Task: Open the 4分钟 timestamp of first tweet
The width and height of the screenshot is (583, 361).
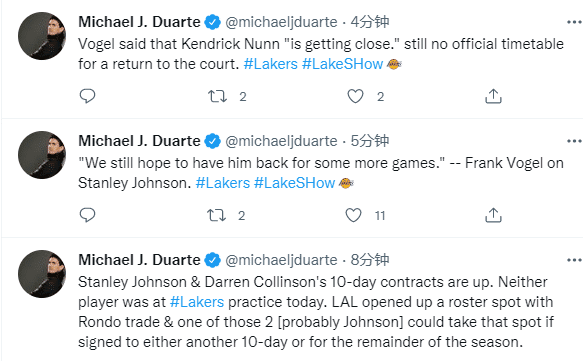Action: click(x=370, y=22)
